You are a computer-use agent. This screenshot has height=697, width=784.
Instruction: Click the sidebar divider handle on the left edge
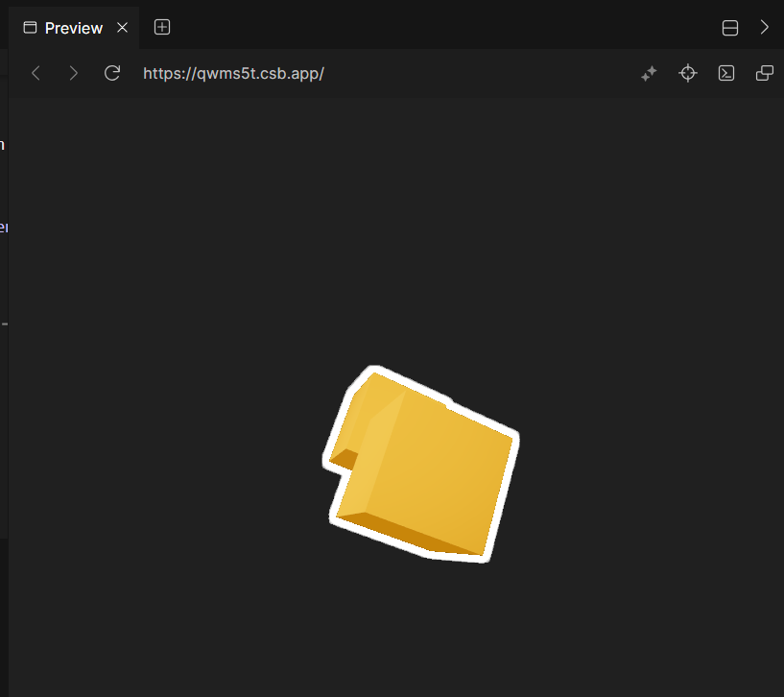pos(3,324)
